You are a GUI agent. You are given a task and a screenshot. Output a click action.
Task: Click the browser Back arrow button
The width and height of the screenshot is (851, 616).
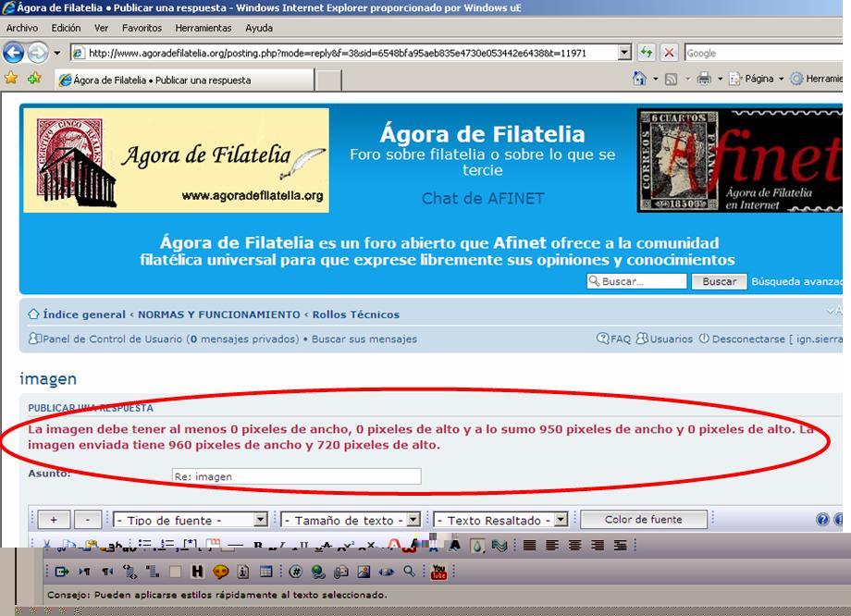[x=14, y=53]
